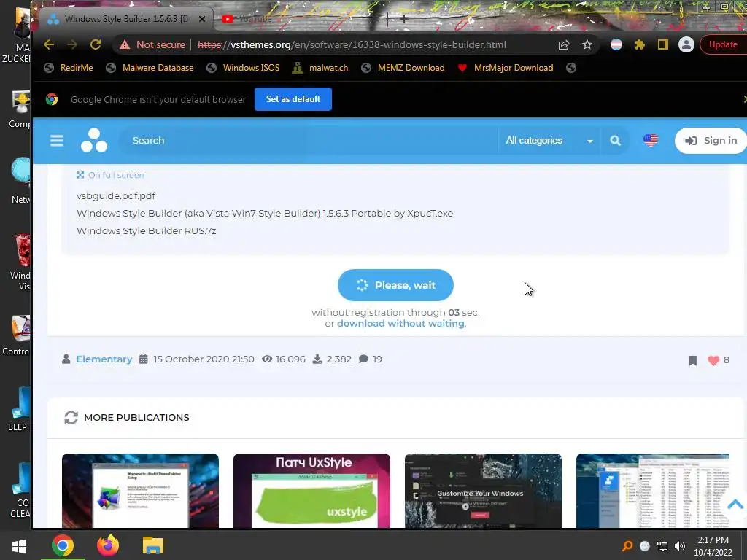Open File Explorer from the taskbar
Viewport: 747px width, 560px height.
(x=153, y=545)
